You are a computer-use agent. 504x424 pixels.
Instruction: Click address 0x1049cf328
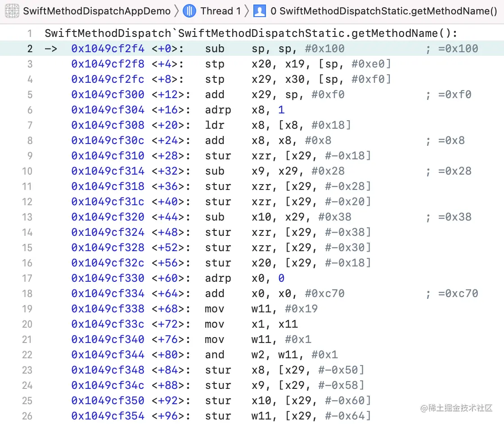pos(108,248)
